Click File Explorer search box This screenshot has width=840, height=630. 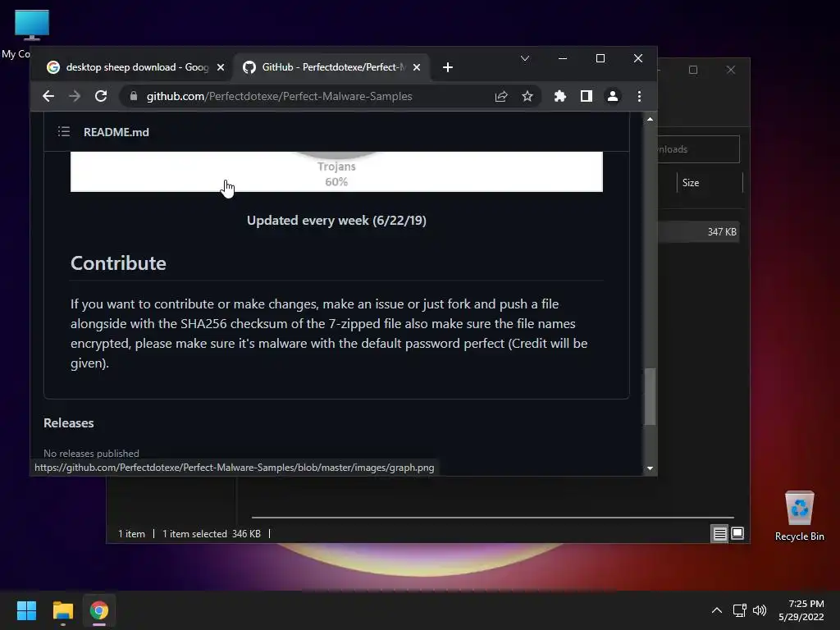tap(699, 149)
